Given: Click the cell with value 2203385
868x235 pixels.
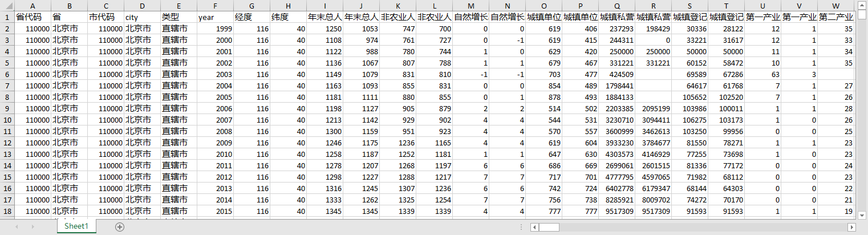Looking at the screenshot, I should pos(616,108).
